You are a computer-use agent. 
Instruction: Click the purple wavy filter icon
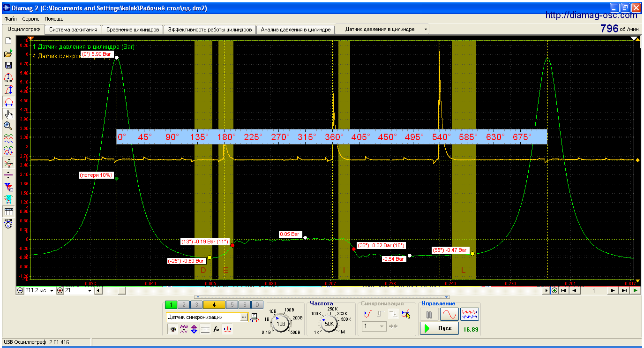coord(184,329)
